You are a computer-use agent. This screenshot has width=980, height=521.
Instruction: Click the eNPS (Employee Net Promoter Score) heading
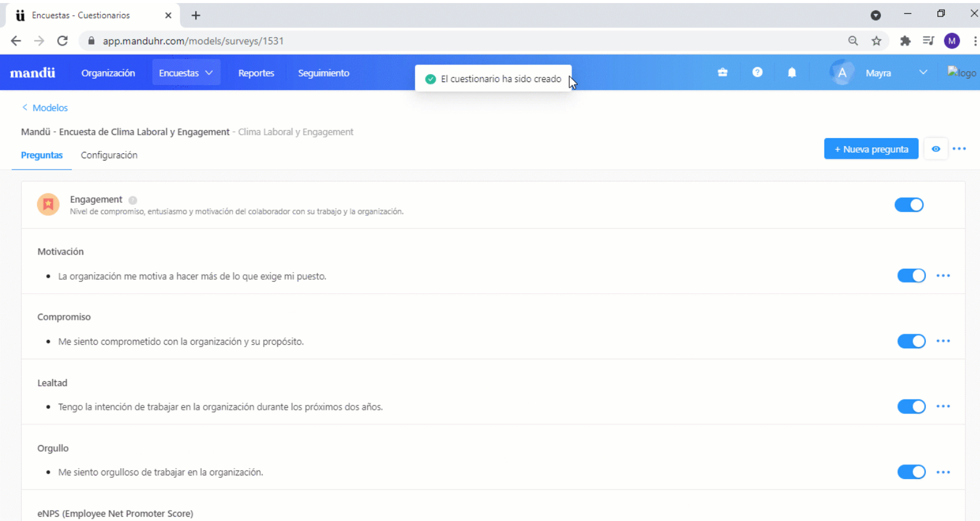coord(115,514)
